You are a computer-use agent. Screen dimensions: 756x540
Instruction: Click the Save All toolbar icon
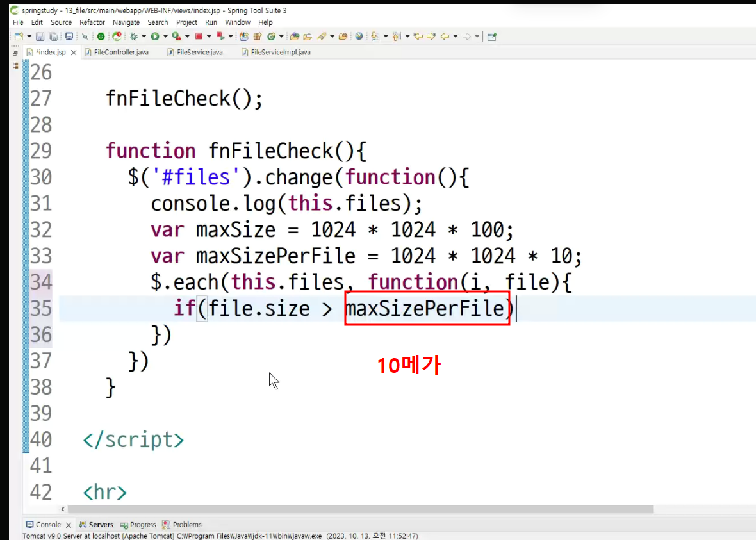tap(53, 36)
